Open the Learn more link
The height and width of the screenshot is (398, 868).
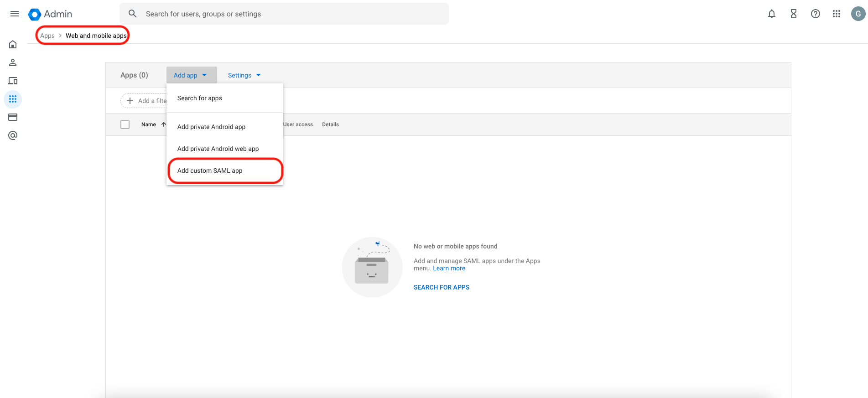coord(449,269)
